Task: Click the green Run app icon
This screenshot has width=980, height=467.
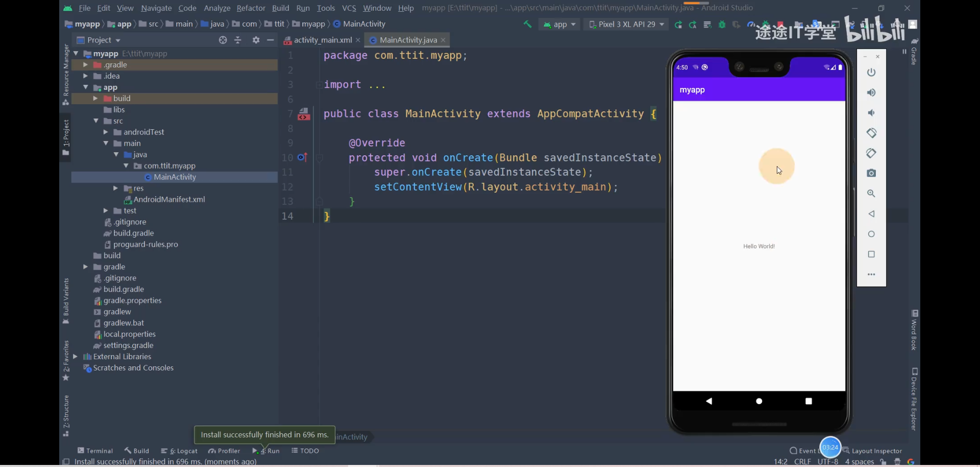Action: [x=678, y=25]
